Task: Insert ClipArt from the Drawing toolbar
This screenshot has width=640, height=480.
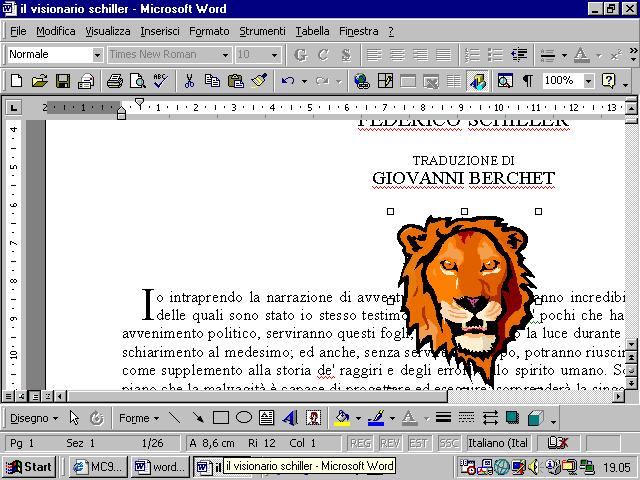Action: [x=313, y=418]
